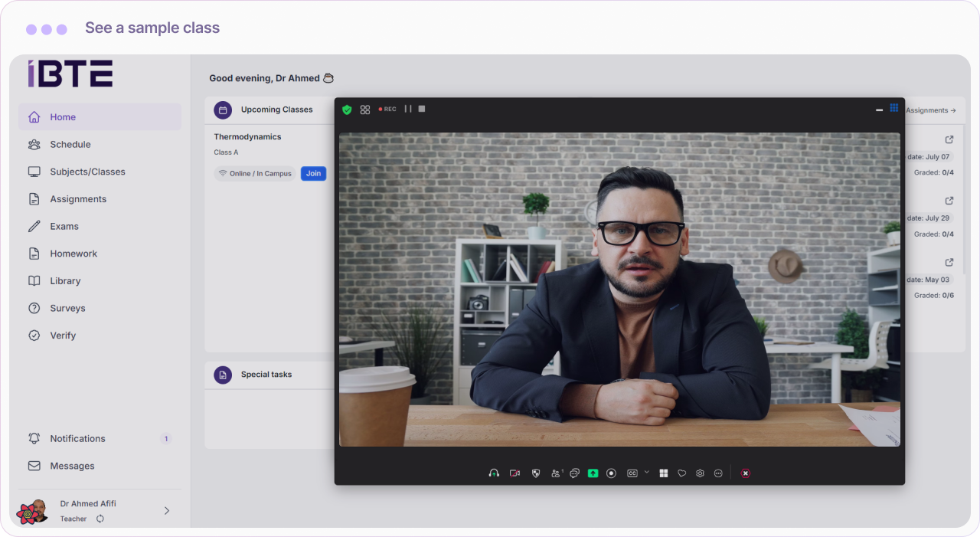Stop the meeting recording
Viewport: 980px width, 537px height.
[x=422, y=109]
